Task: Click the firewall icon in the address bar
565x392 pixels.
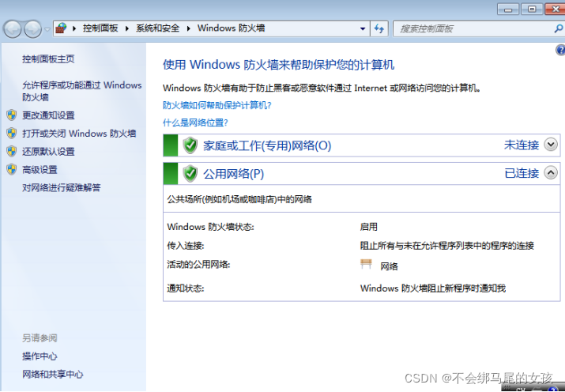Action: tap(62, 28)
